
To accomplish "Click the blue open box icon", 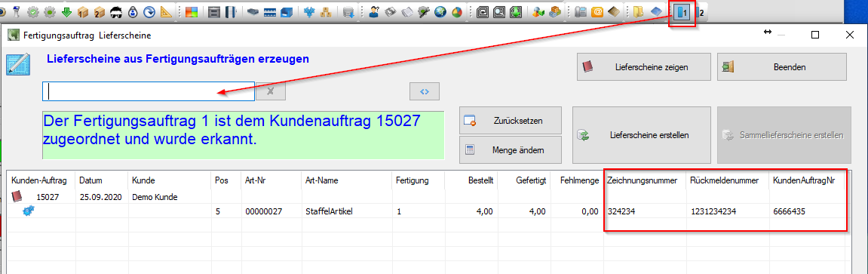I will point(287,11).
